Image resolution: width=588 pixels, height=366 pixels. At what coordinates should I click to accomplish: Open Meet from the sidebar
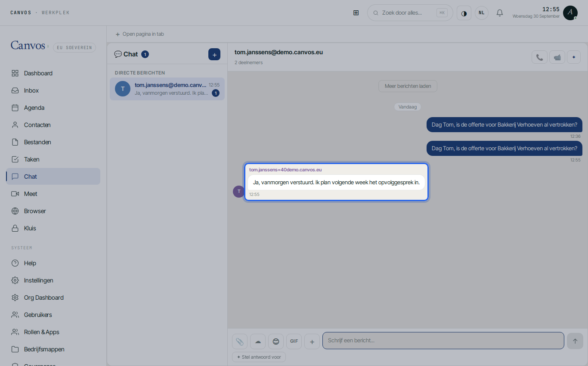[x=53, y=194]
